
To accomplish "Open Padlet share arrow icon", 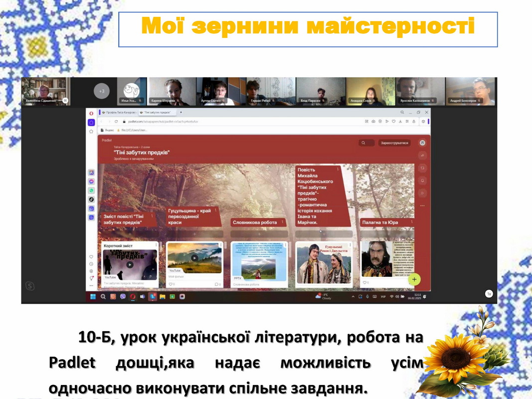I will pyautogui.click(x=422, y=156).
